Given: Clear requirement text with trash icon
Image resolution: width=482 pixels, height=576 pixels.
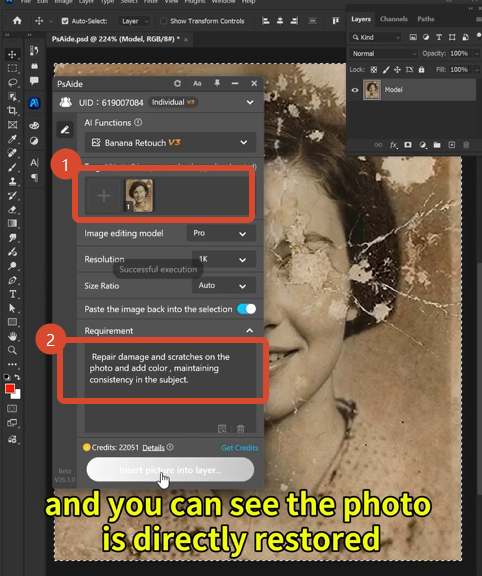Looking at the screenshot, I should [241, 429].
